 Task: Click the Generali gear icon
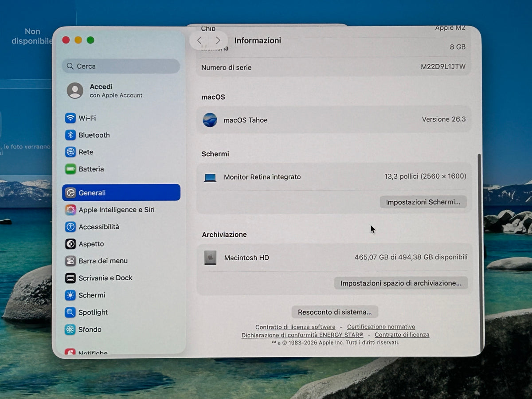pos(70,193)
